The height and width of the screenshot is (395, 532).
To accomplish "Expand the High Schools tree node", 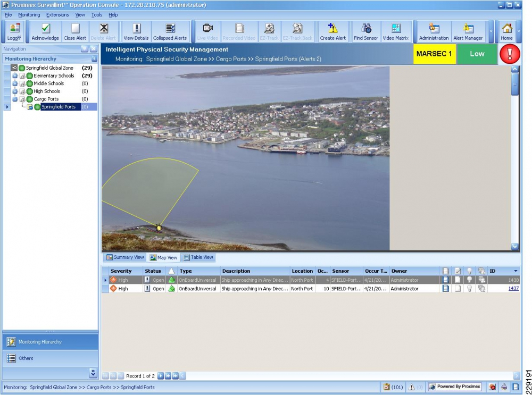I will (x=15, y=91).
